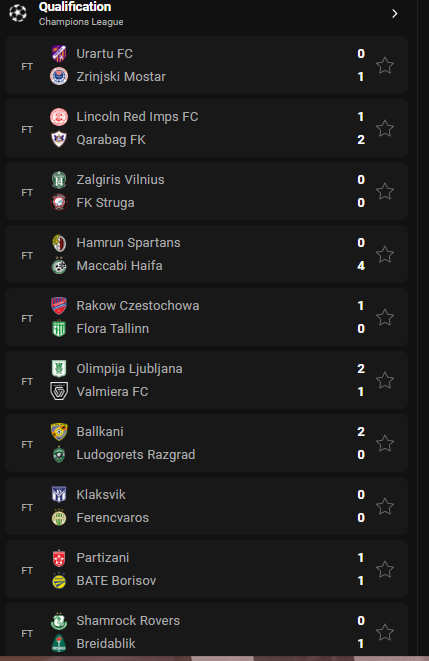Viewport: 429px width, 661px height.
Task: Toggle favorite star for Lincoln Red Imps match
Action: 385,128
